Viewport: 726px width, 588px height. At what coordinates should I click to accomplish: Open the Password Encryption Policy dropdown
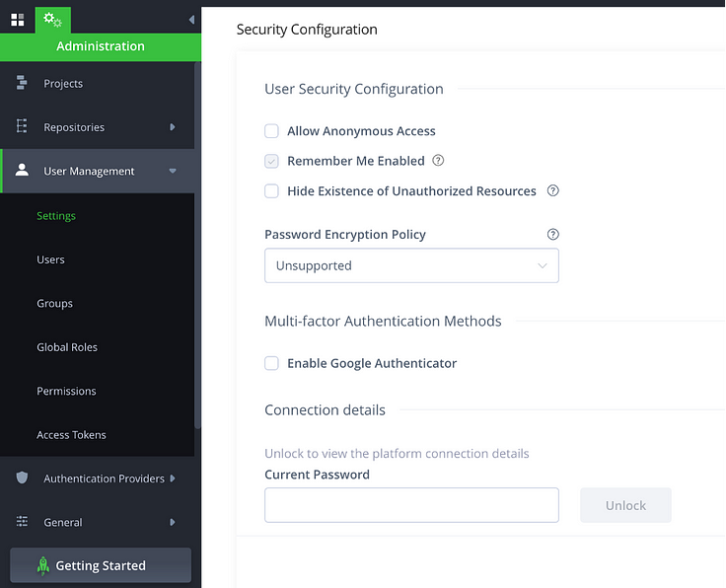pyautogui.click(x=411, y=265)
